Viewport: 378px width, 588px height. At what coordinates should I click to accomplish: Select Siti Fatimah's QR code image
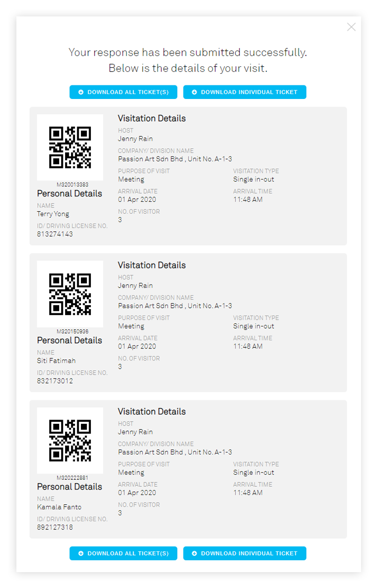coord(70,294)
